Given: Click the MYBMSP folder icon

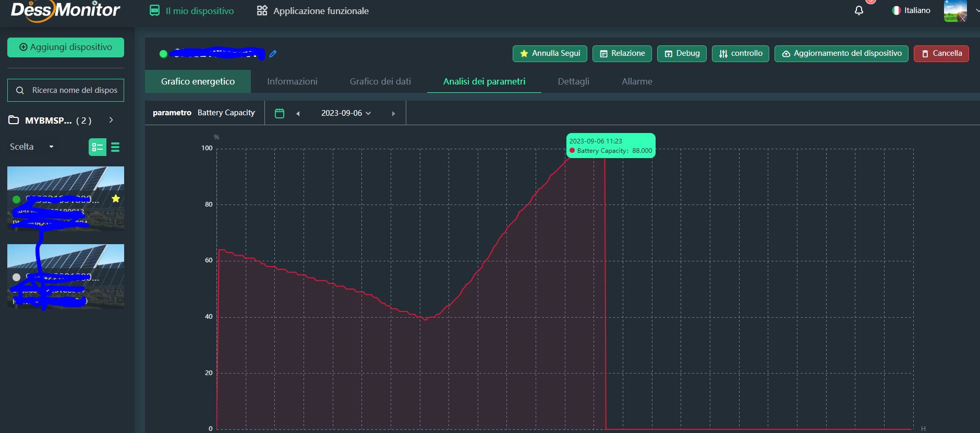Looking at the screenshot, I should [x=14, y=120].
